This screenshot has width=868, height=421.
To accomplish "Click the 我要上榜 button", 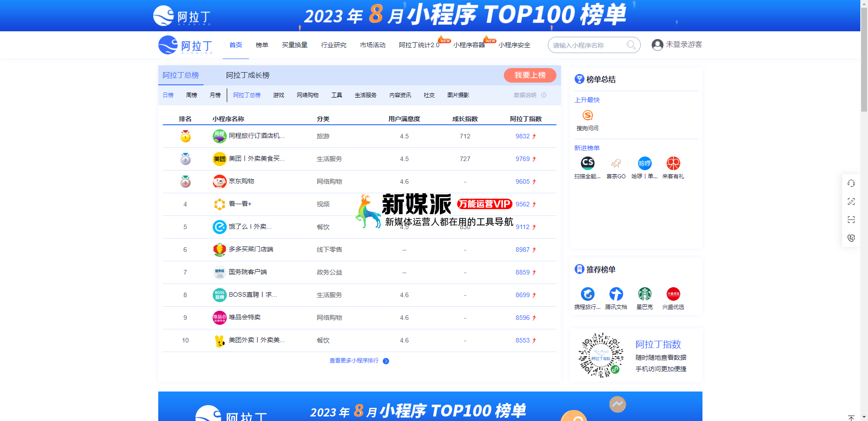I will point(530,75).
